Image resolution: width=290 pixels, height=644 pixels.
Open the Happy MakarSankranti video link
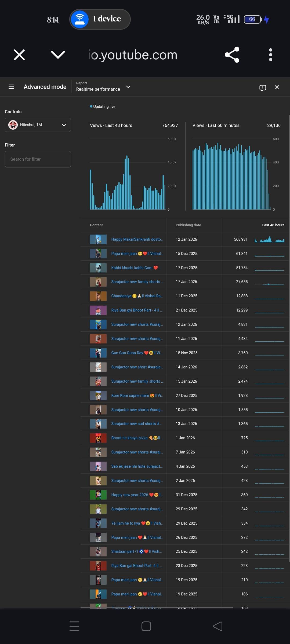coord(137,239)
